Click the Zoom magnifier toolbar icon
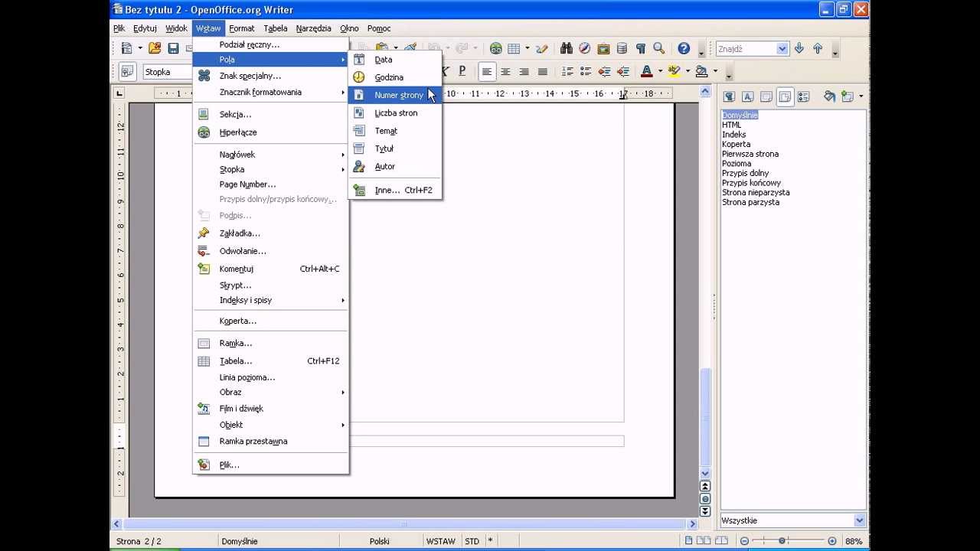Image resolution: width=980 pixels, height=551 pixels. point(658,48)
